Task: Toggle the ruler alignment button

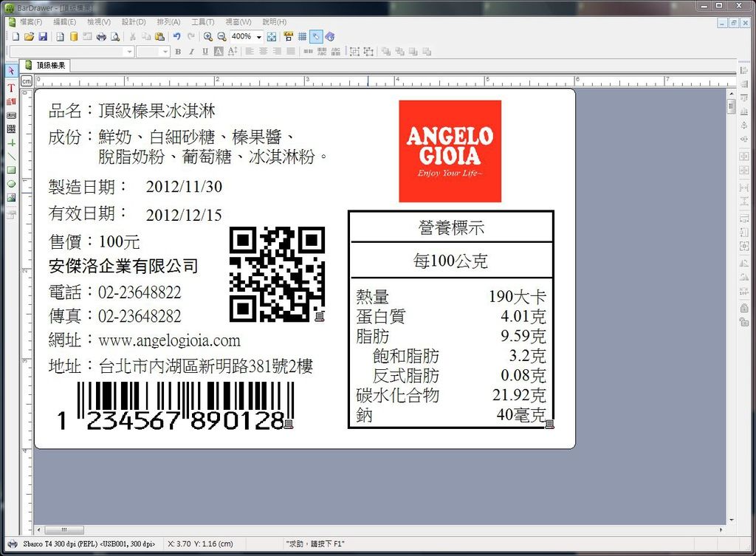Action: click(x=289, y=37)
